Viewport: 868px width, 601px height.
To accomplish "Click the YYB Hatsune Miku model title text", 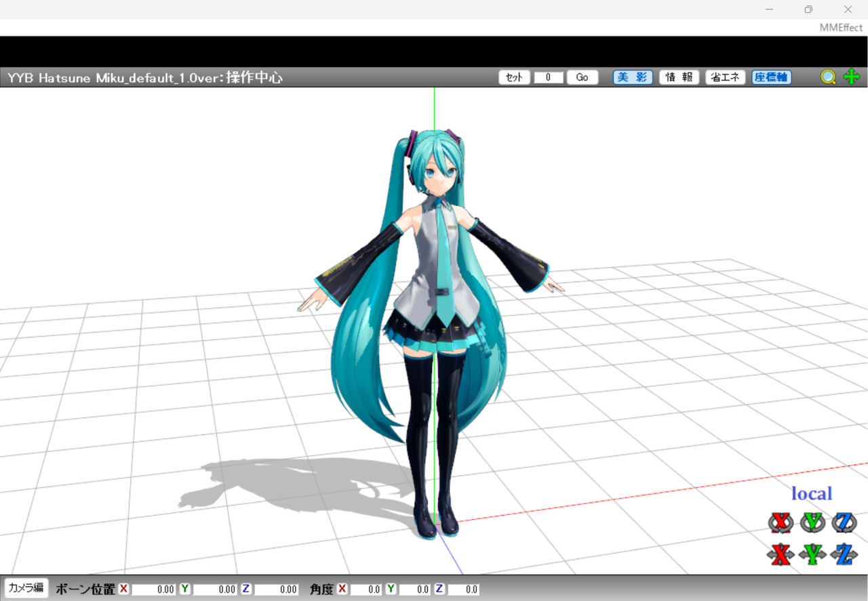I will 145,77.
